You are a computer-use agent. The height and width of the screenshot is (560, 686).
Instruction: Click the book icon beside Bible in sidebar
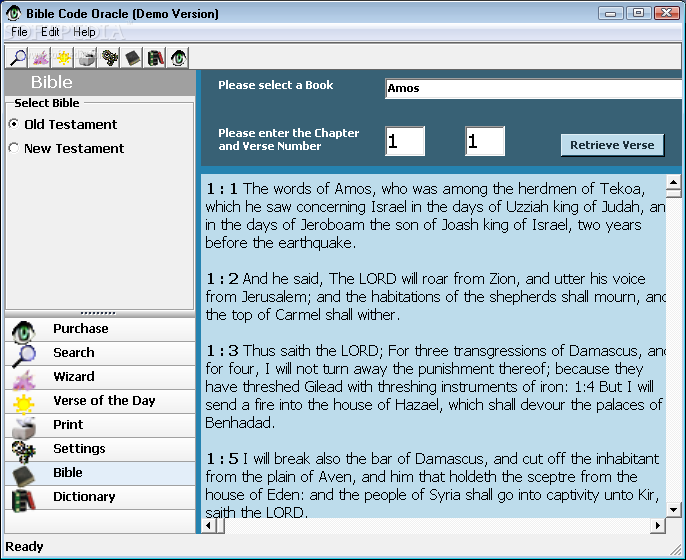pos(23,476)
